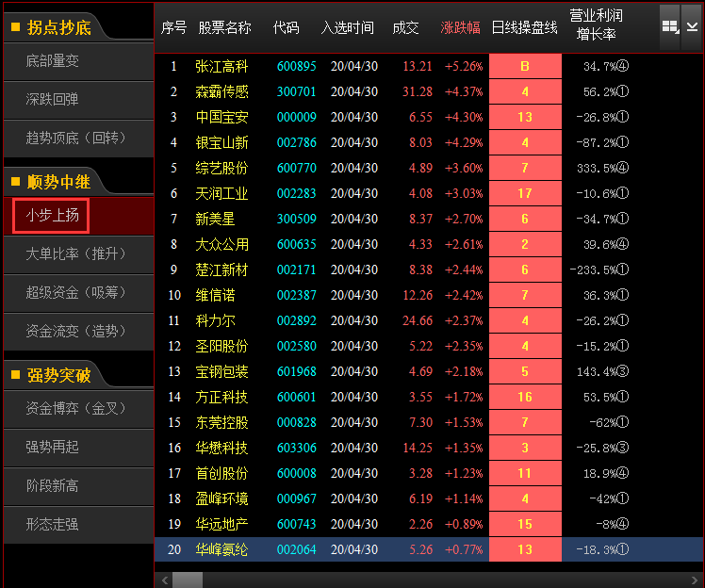Viewport: 705px width, 588px height.
Task: Expand the dropdown arrow at top right
Action: click(692, 27)
